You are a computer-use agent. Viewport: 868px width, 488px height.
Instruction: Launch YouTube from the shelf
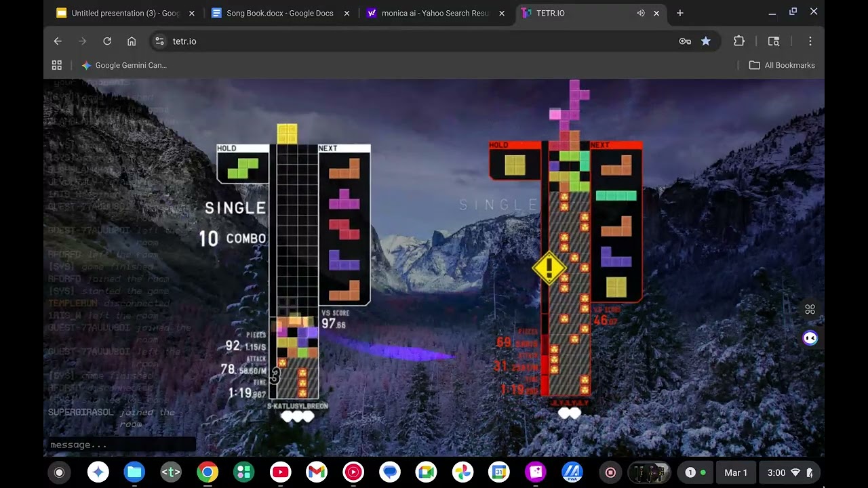[280, 472]
